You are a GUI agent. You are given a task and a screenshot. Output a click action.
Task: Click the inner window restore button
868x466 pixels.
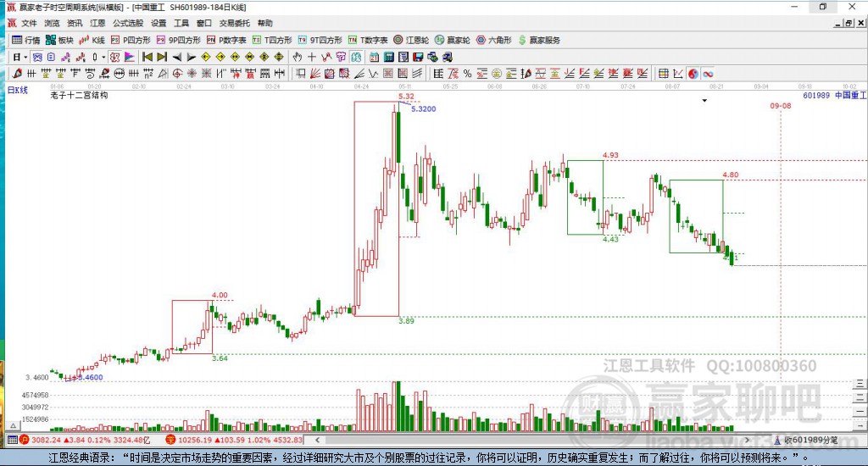pyautogui.click(x=849, y=23)
